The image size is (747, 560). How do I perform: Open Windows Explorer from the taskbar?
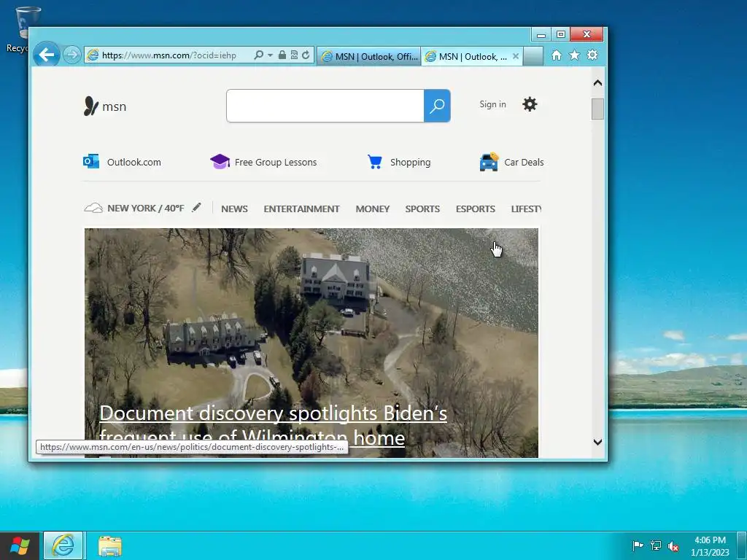click(x=110, y=545)
